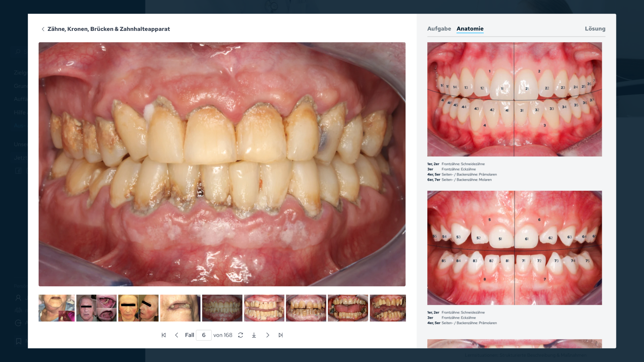
Task: Jump to the first case icon
Action: 164,335
